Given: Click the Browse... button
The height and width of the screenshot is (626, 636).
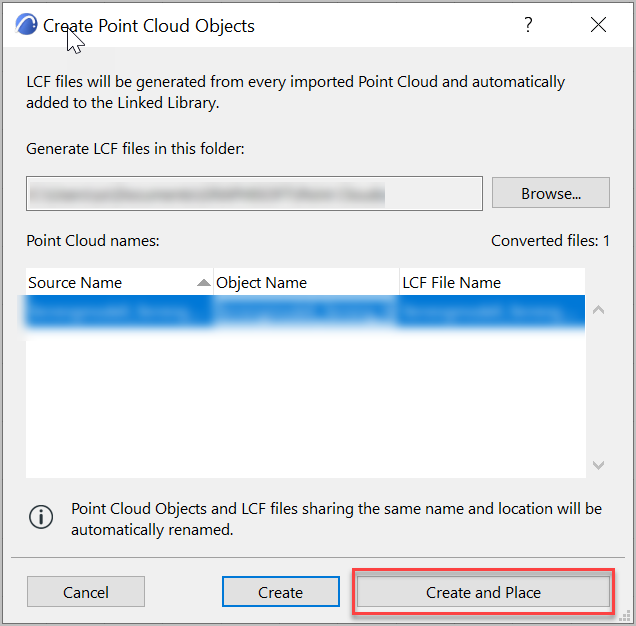Looking at the screenshot, I should [x=550, y=193].
